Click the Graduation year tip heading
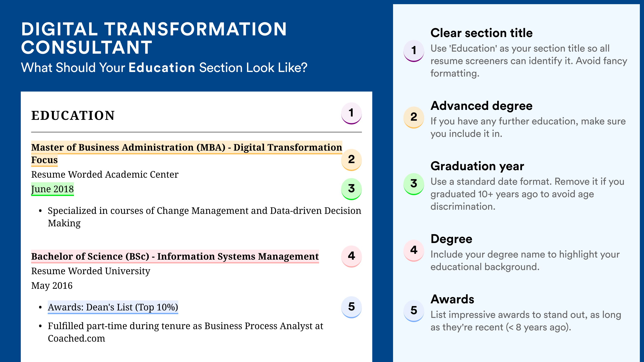The height and width of the screenshot is (362, 644). tap(477, 166)
